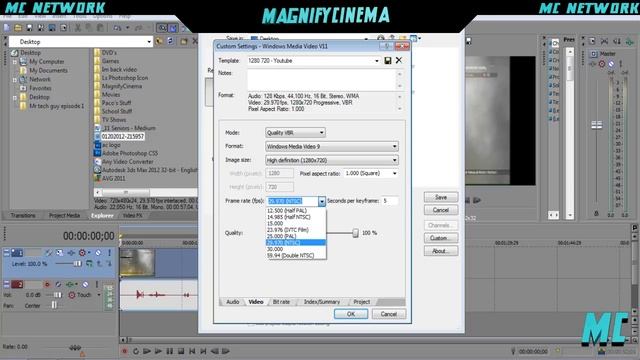Click Save icon in Vegas toolbar

29,28
